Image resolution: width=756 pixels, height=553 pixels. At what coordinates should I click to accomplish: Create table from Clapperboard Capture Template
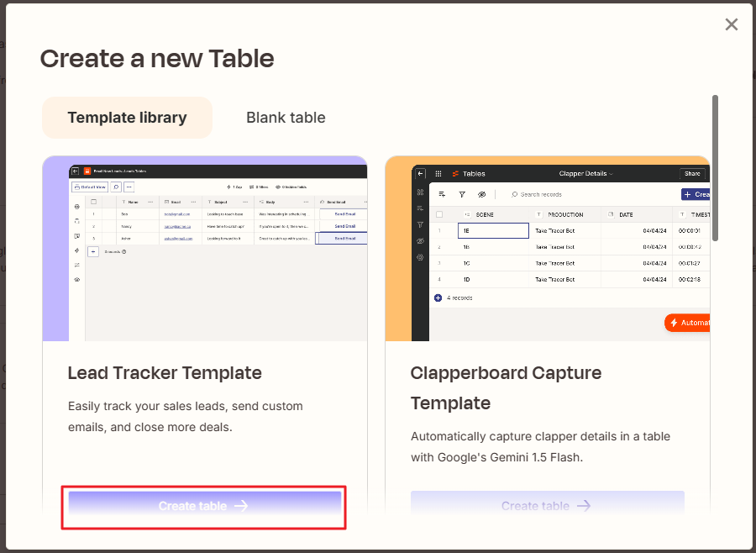pyautogui.click(x=547, y=506)
